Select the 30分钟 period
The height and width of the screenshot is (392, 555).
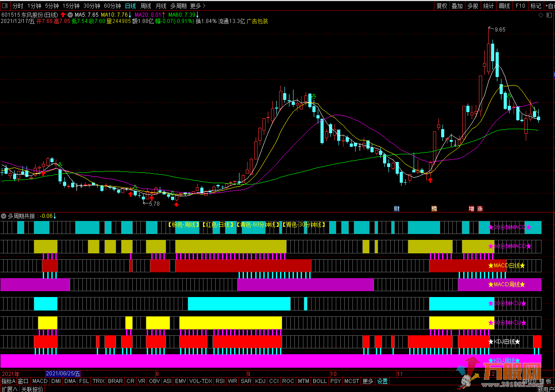[92, 6]
